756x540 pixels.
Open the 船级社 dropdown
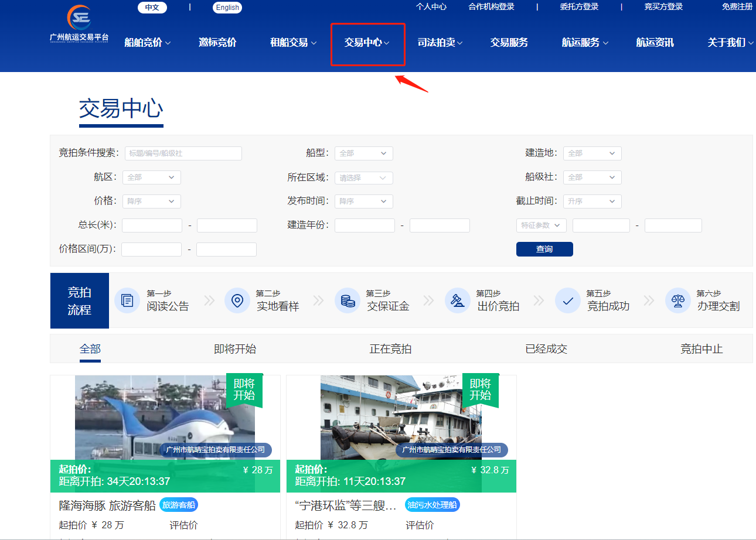click(592, 177)
